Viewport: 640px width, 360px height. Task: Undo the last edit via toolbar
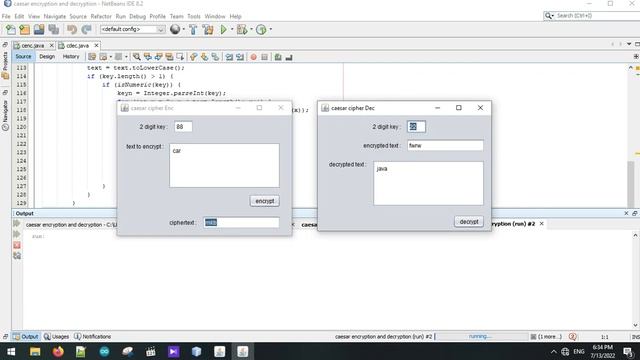[x=72, y=29]
